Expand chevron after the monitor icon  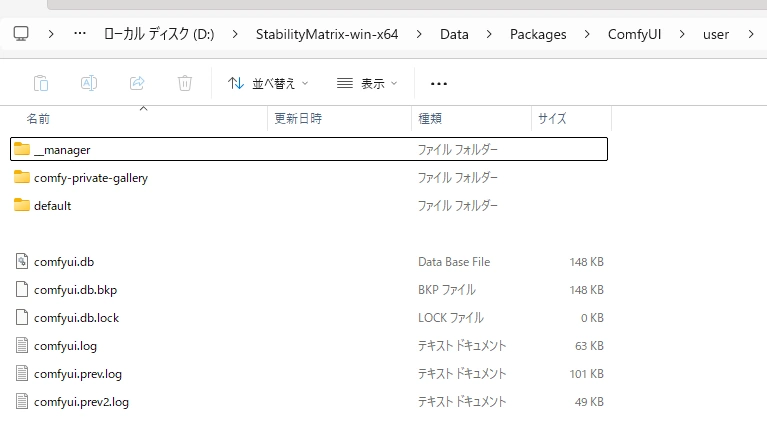pyautogui.click(x=51, y=34)
